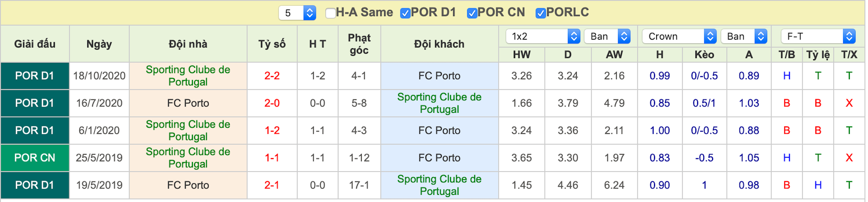Click the 1-1 score of 25/5/2019 match

[x=272, y=158]
